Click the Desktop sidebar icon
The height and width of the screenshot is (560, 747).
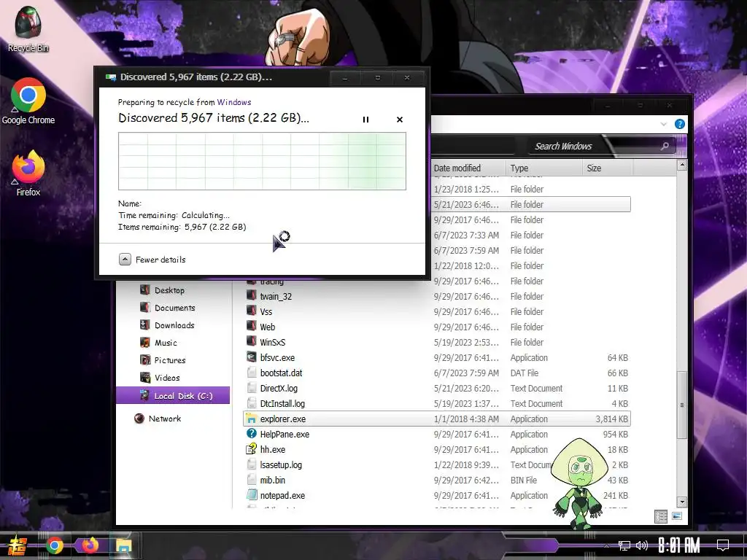pos(145,289)
